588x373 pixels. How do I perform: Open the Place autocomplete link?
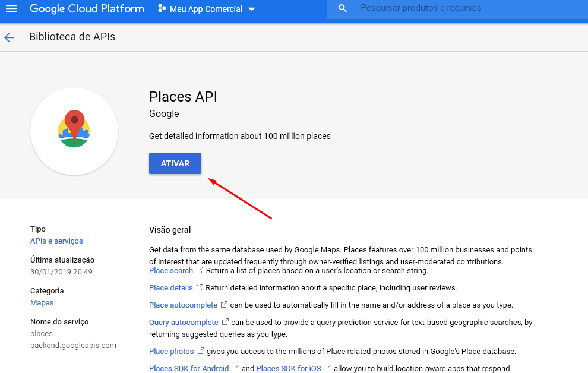click(x=184, y=305)
